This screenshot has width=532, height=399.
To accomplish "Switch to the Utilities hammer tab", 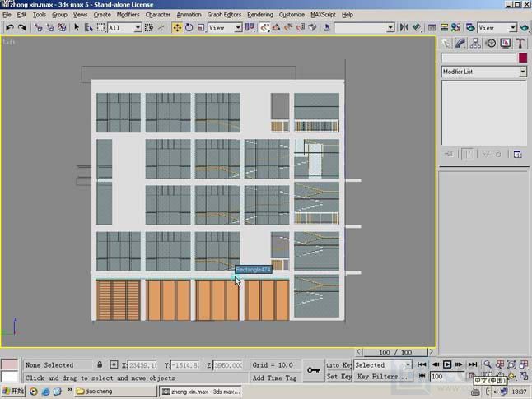I will (520, 44).
